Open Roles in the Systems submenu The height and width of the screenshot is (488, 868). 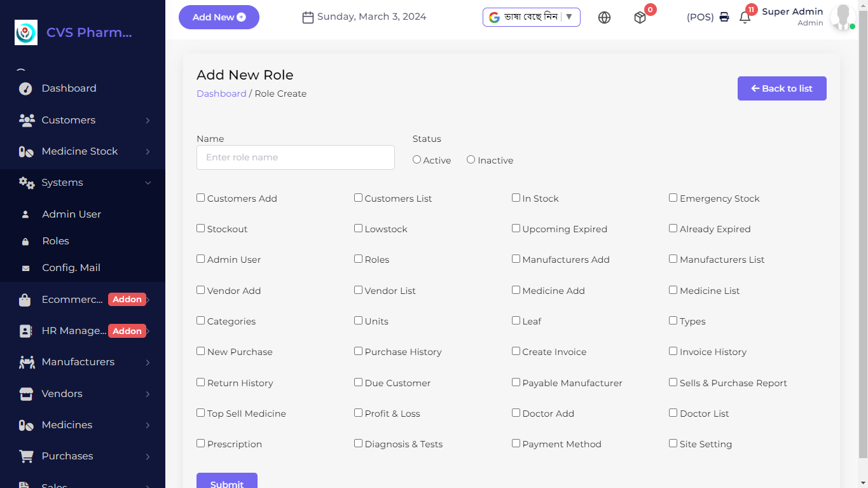(55, 241)
